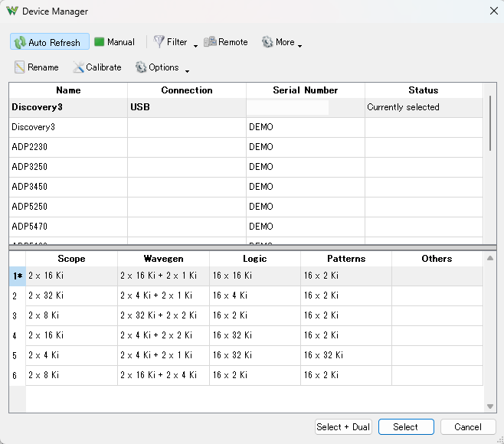Expand the Options dropdown arrow
Screen dimensions: 504x444
tap(187, 71)
